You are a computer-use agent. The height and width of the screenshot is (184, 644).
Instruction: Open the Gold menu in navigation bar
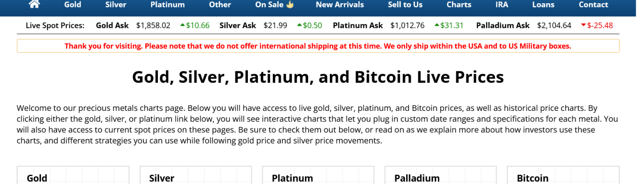click(73, 5)
